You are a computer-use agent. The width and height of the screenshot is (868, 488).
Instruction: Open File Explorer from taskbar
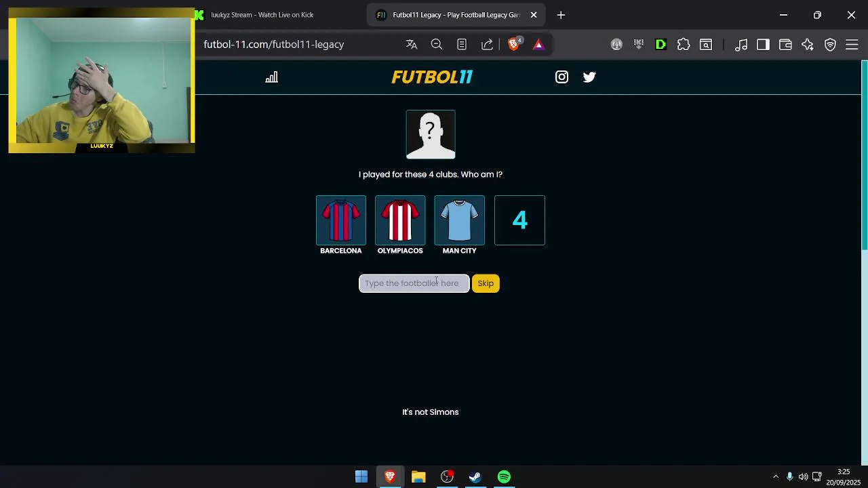coord(418,477)
